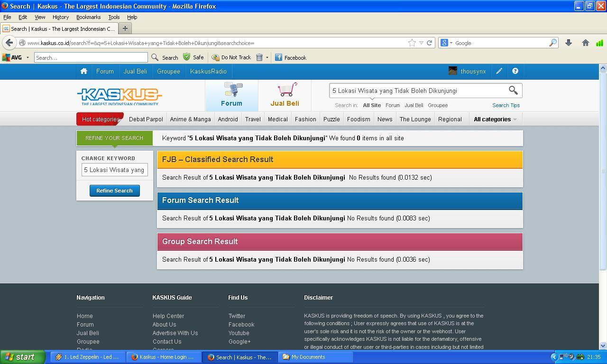Viewport: 607px width, 364px height.
Task: Open the Firefox downloads arrow icon
Action: 568,43
